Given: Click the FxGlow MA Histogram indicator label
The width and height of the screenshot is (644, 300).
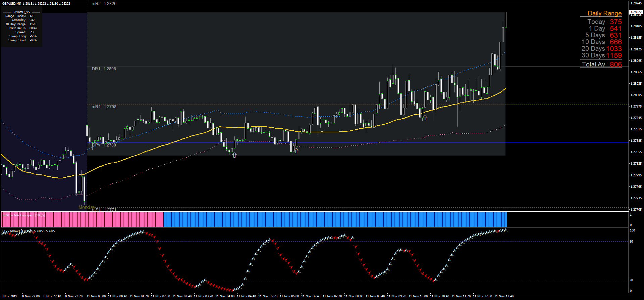Looking at the screenshot, I should pos(23,215).
